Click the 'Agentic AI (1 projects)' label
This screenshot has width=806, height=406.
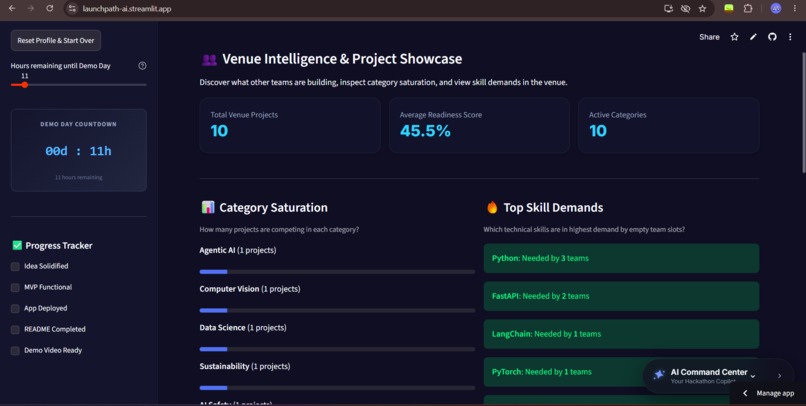(237, 250)
